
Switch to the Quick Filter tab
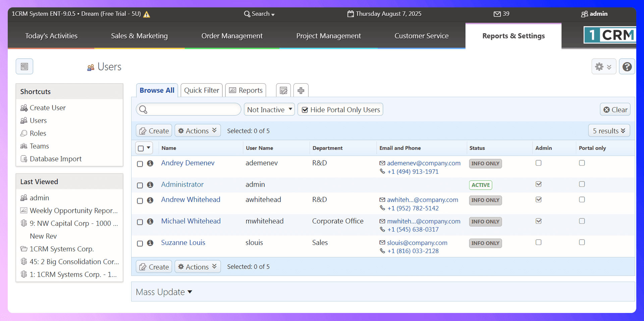tap(202, 90)
